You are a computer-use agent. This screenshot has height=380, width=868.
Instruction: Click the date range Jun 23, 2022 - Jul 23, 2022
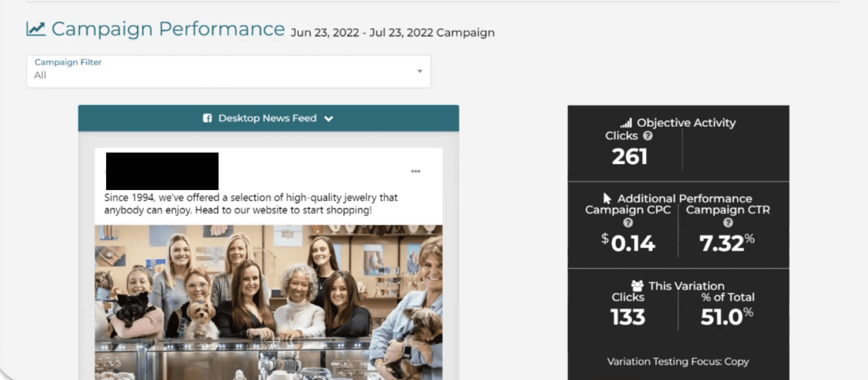362,32
